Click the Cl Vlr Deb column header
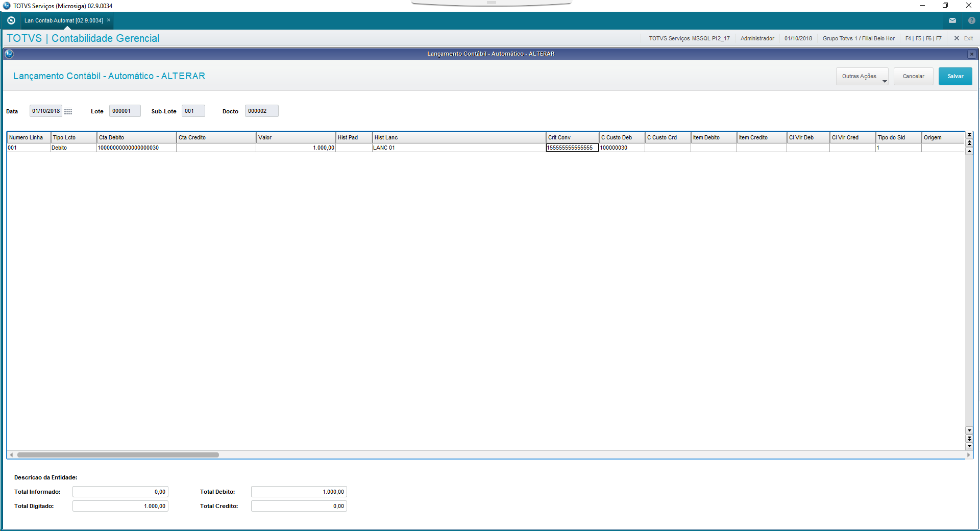980x531 pixels. pos(808,138)
